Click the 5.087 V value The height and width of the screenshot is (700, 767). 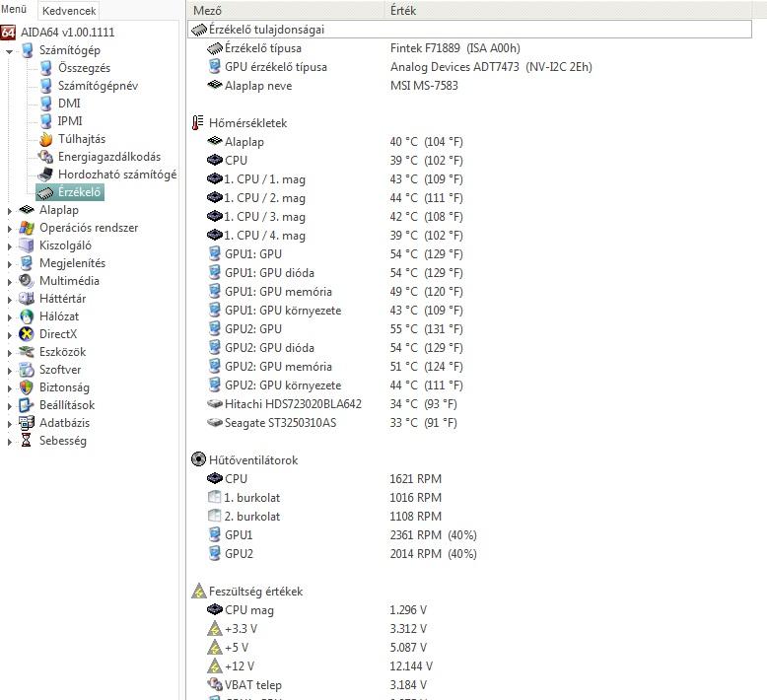pos(408,648)
